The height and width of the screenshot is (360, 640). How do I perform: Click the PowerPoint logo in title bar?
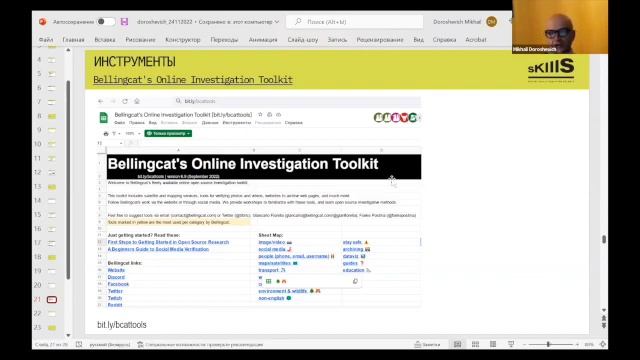tap(42, 22)
